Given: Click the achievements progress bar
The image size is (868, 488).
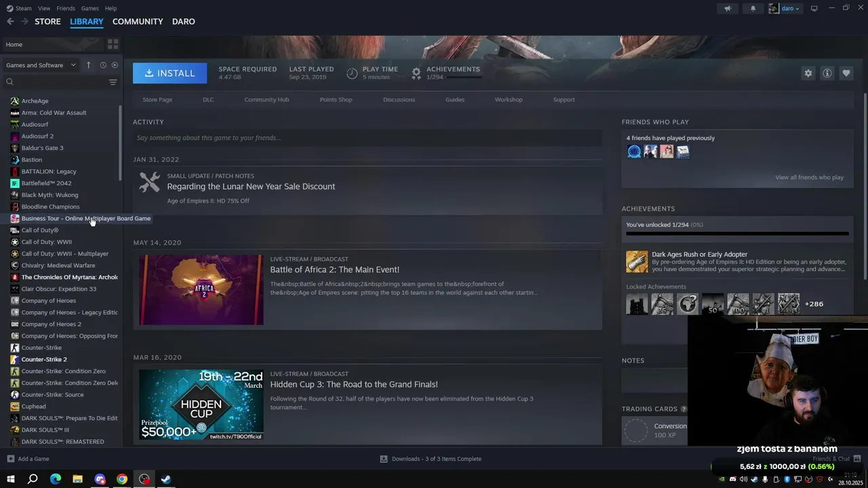Looking at the screenshot, I should [x=737, y=233].
